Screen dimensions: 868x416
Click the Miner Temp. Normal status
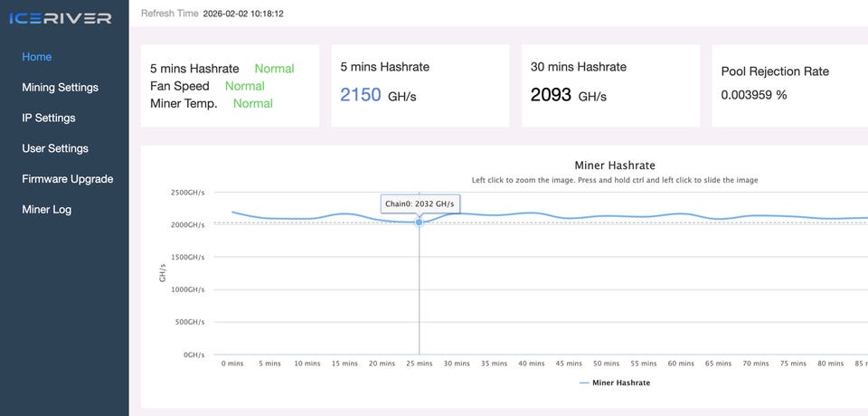[253, 103]
